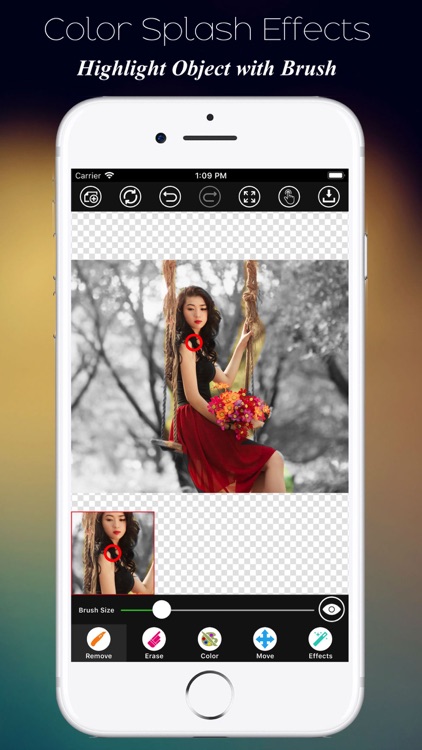Click the Carrier label in status bar

point(88,176)
